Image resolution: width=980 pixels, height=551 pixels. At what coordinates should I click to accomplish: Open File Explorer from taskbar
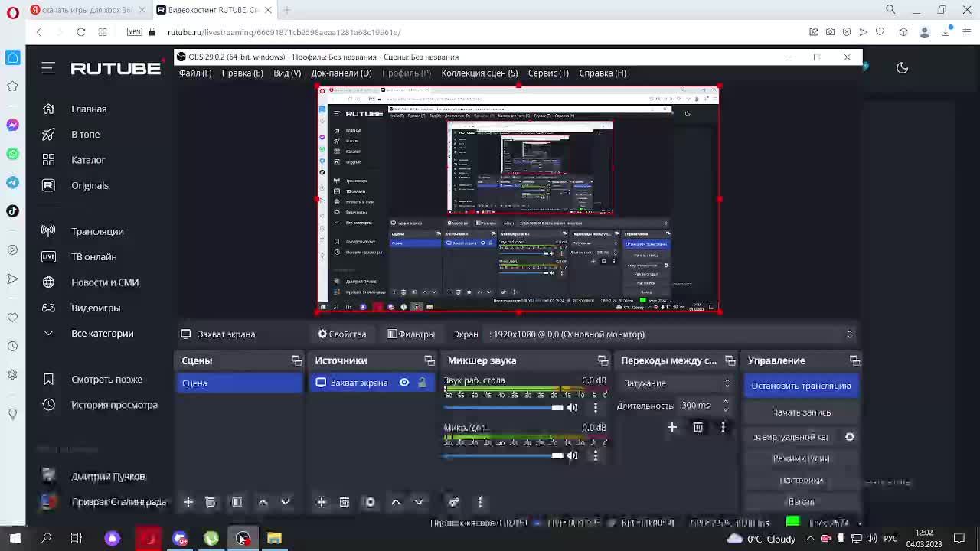(x=274, y=538)
